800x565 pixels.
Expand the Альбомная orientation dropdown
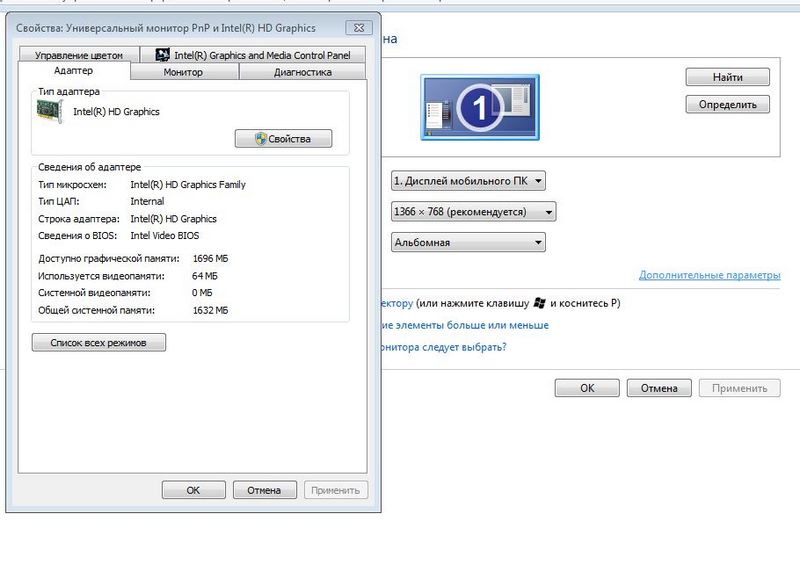coord(468,242)
